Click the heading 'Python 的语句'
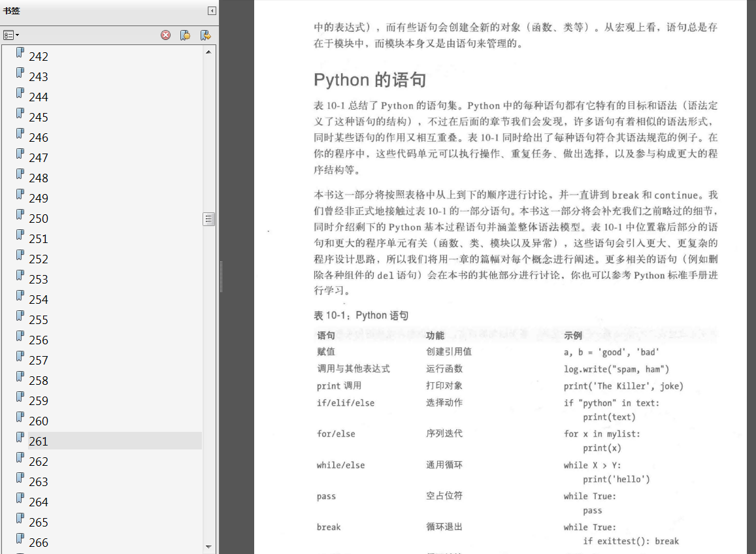Screen dimensions: 756x554 coord(370,80)
